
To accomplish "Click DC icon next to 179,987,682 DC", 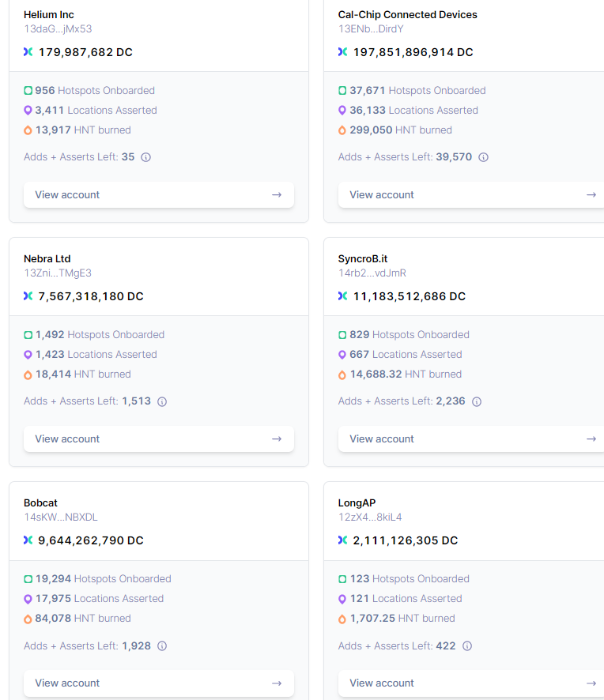I will click(28, 52).
